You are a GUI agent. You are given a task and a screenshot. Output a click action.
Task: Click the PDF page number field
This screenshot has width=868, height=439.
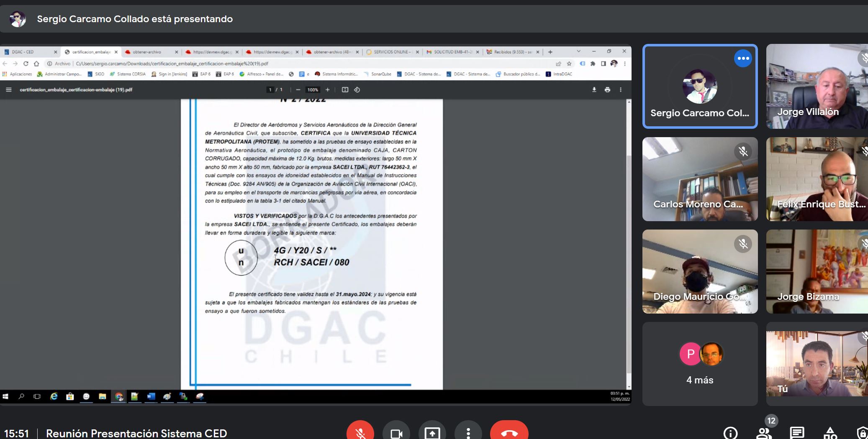pos(270,90)
